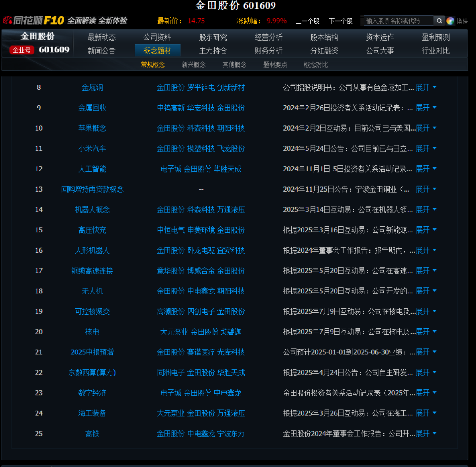Open the 回购增持再贷款概念 link
Viewport: 476px width, 467px height.
92,189
